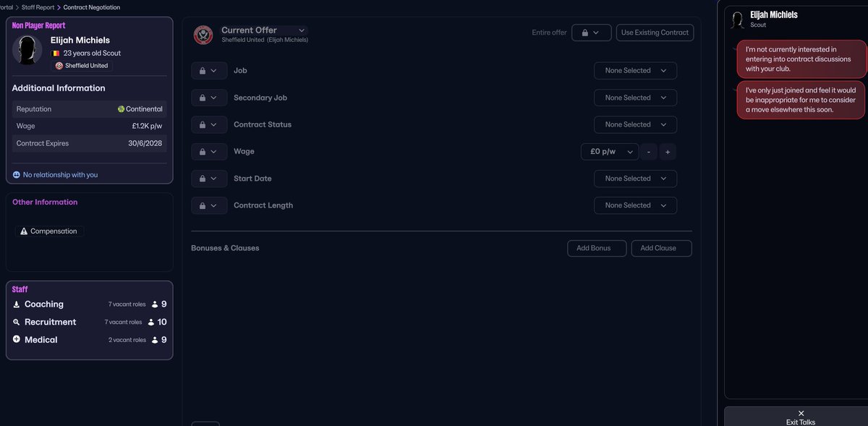Viewport: 868px width, 426px height.
Task: Open Recruitment staff section
Action: coord(89,322)
